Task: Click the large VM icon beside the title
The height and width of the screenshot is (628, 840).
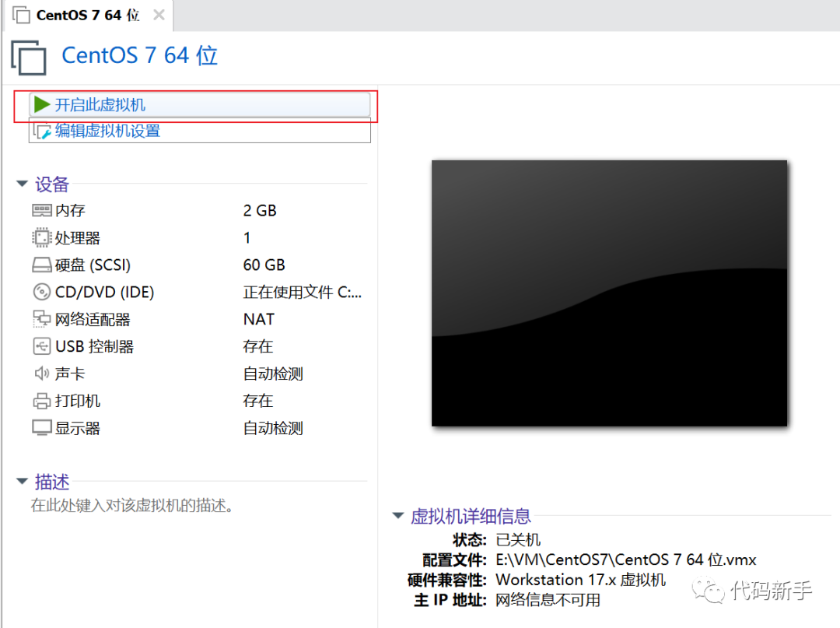Action: (29, 58)
